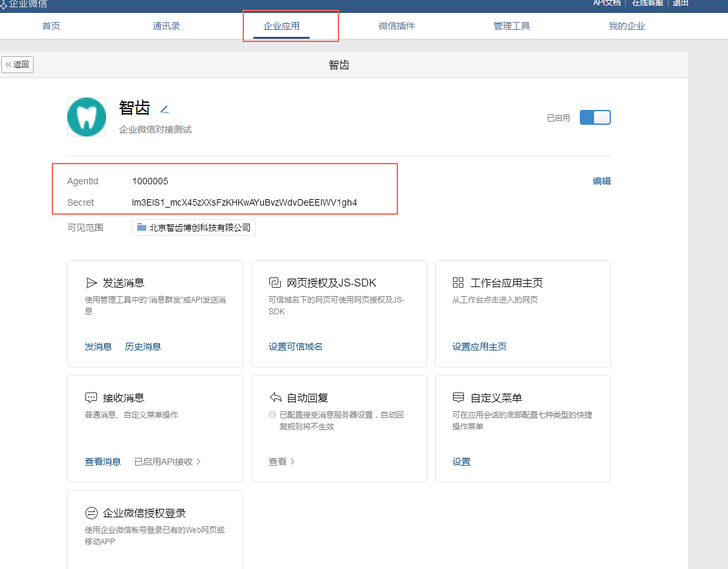Click the info icon in 自动回复 card
Screen dimensions: 728x569
pos(272,414)
